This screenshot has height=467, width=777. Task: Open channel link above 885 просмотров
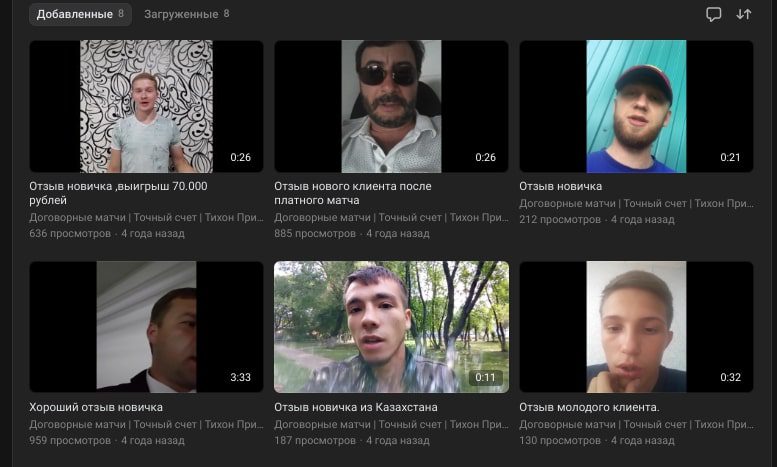391,218
